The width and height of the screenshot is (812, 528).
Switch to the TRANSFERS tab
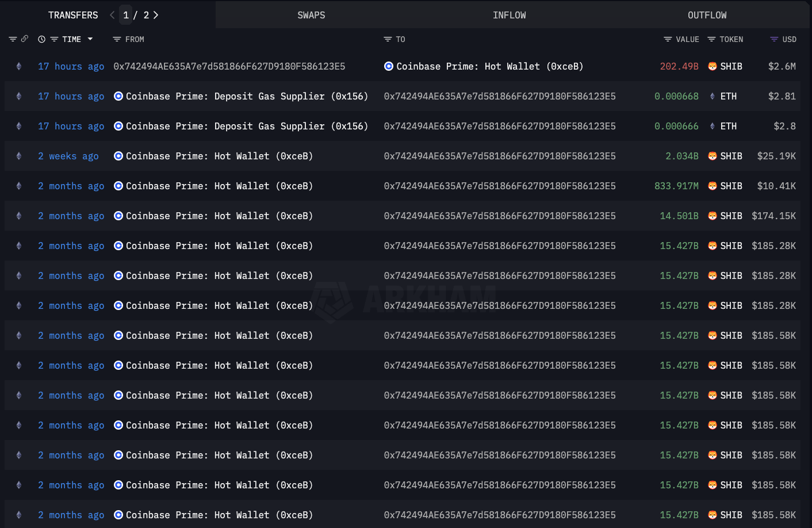tap(73, 15)
